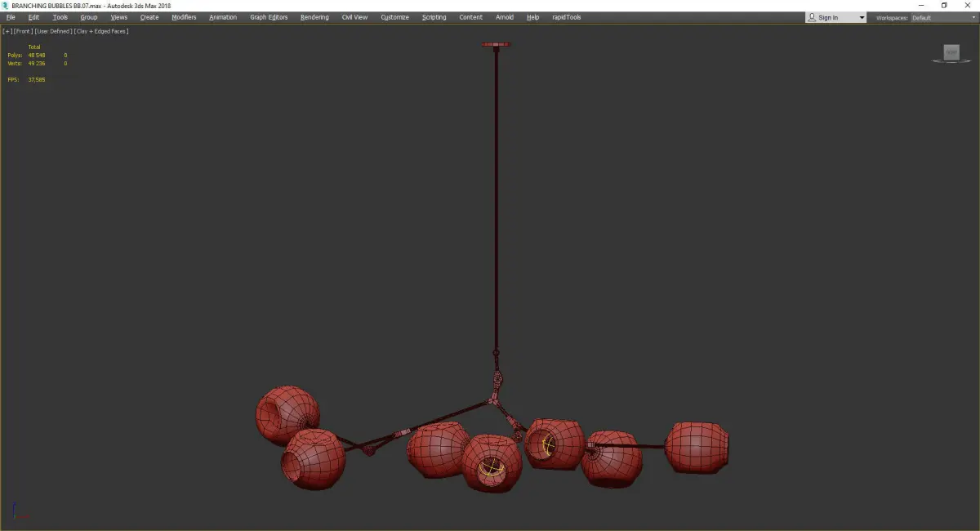Open the Animation menu

(223, 17)
